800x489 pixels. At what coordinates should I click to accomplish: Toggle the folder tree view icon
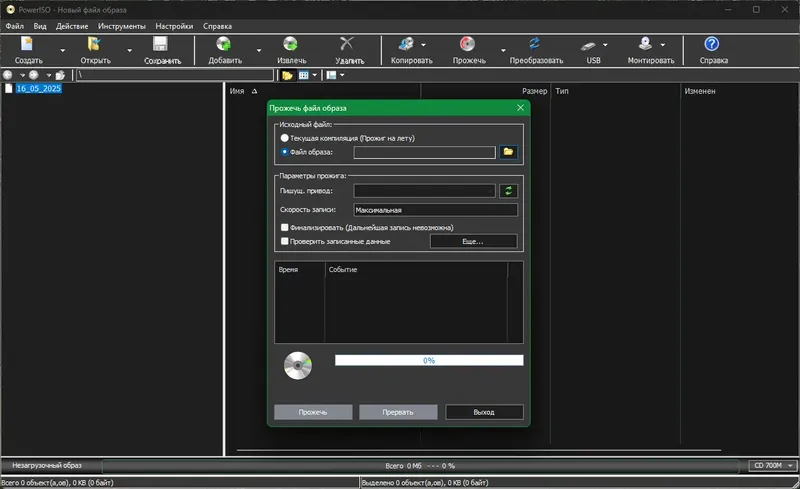pos(287,76)
